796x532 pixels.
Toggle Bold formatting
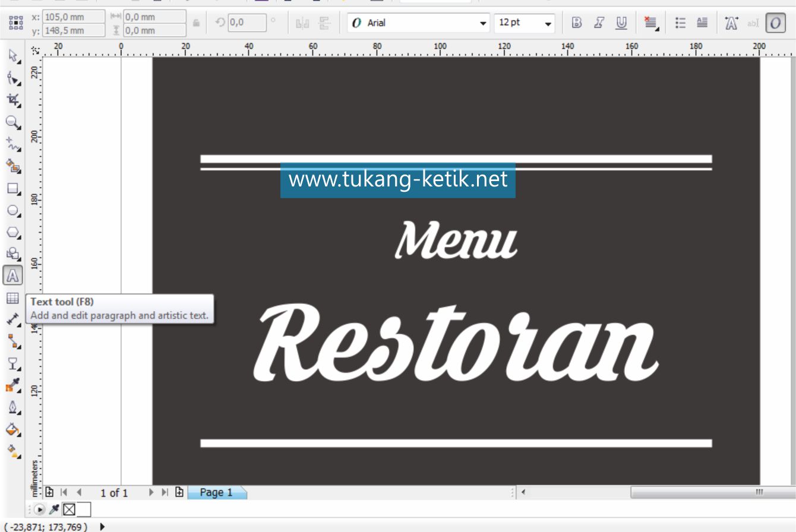(576, 23)
